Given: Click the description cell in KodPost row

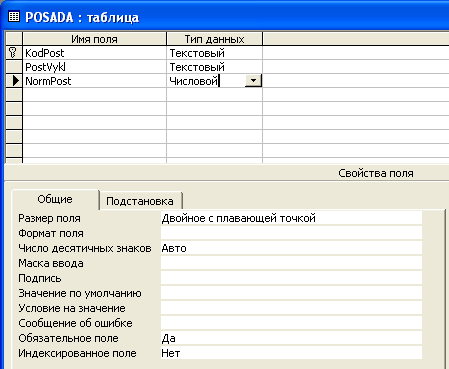Looking at the screenshot, I should (x=356, y=53).
